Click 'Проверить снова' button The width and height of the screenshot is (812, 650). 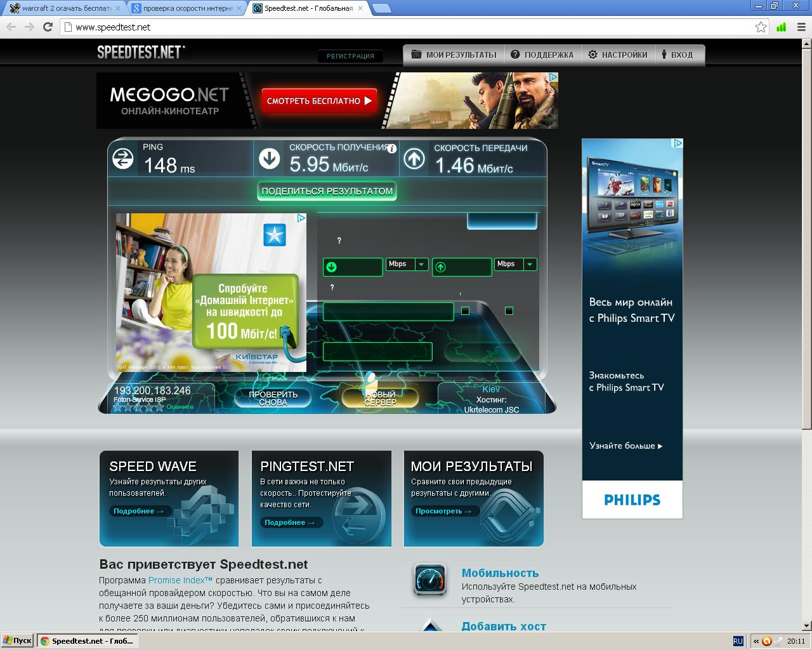tap(273, 398)
